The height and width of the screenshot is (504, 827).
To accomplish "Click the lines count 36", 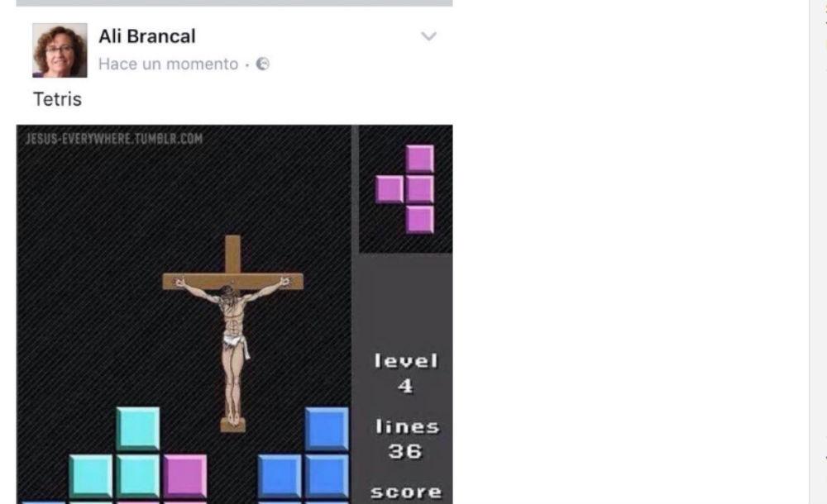I will tap(405, 451).
